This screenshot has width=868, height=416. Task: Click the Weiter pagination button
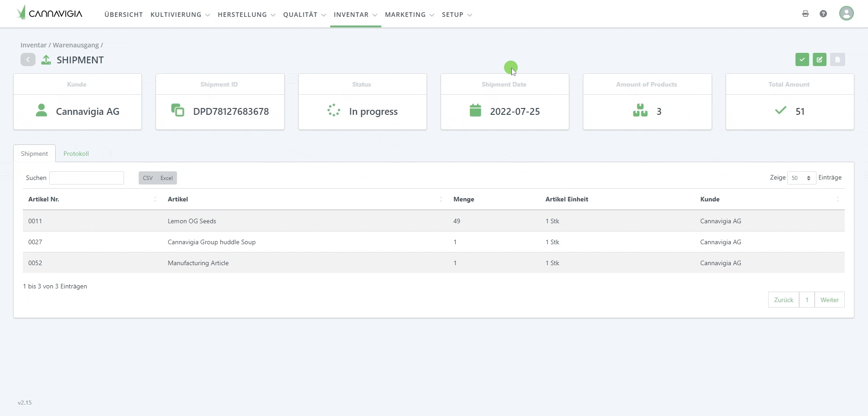(x=829, y=300)
